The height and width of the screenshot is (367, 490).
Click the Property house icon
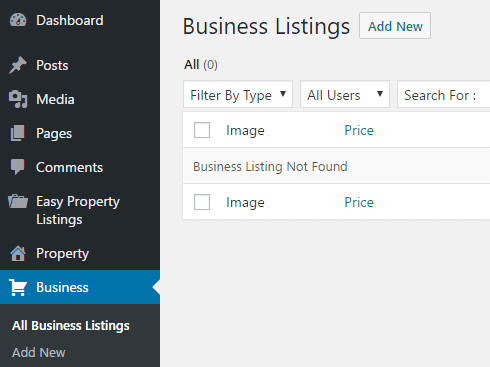pos(18,253)
